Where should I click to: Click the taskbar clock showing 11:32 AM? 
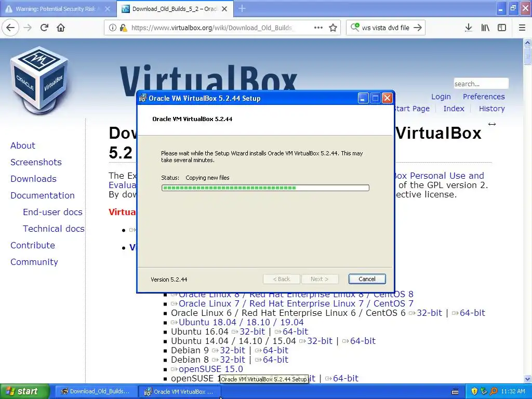pos(513,391)
